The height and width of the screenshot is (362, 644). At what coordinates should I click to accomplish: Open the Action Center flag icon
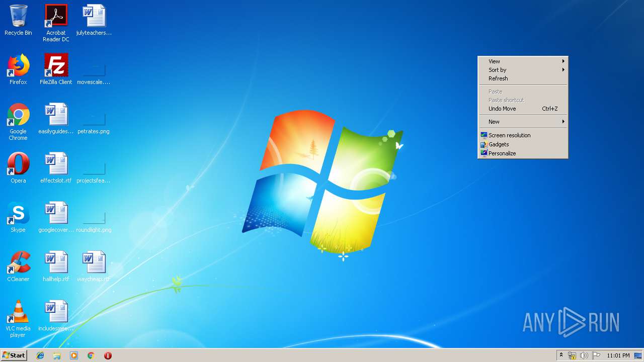596,355
